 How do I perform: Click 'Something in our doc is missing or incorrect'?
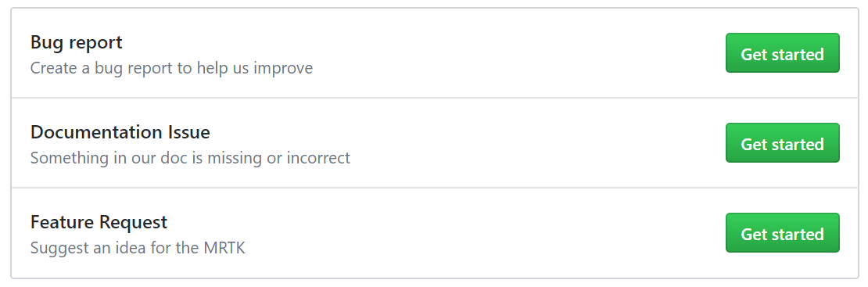[x=191, y=158]
